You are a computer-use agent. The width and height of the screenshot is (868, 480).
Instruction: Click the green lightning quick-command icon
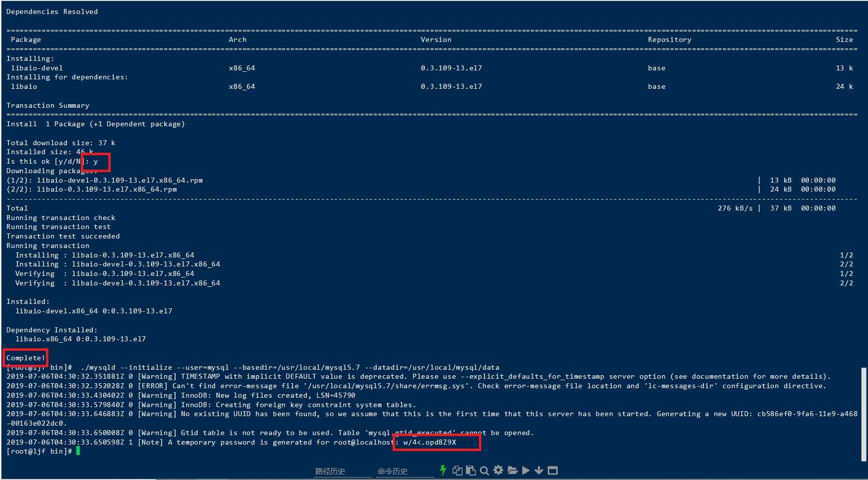pos(443,470)
